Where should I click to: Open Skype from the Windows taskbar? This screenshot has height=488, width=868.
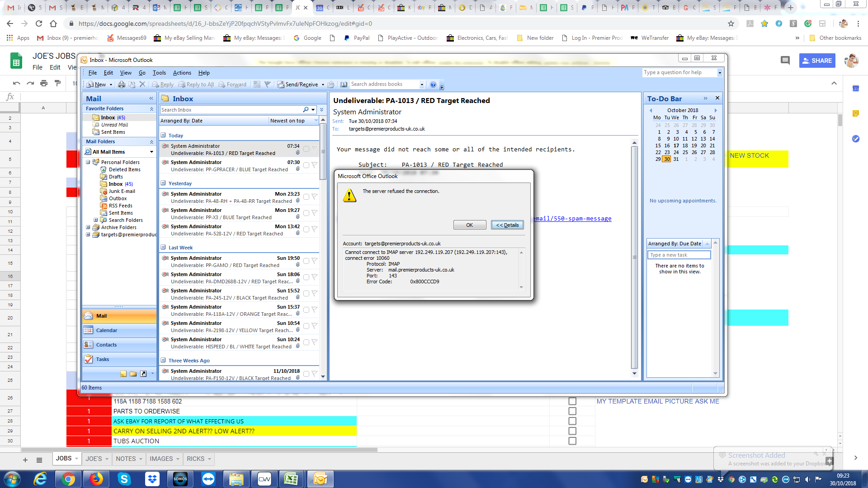[x=124, y=479]
